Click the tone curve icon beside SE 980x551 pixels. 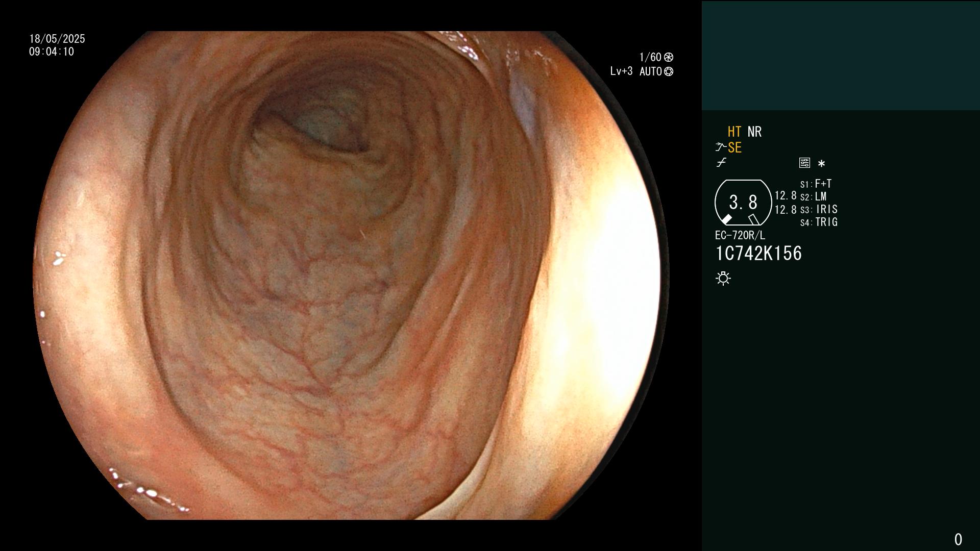click(721, 147)
